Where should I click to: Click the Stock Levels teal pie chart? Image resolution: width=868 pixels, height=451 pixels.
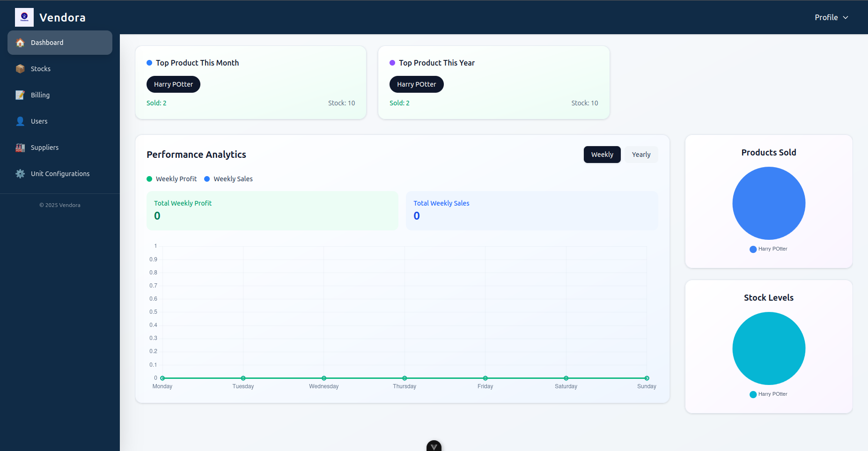pyautogui.click(x=769, y=348)
